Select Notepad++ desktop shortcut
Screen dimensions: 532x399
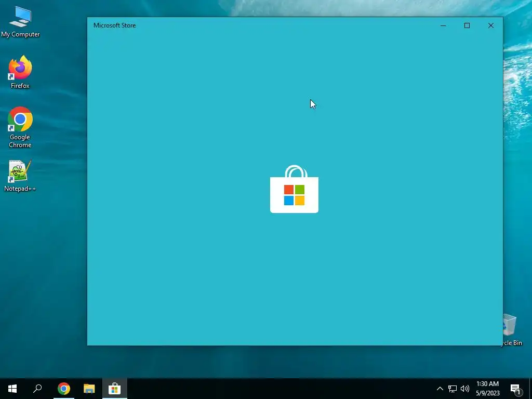coord(20,176)
